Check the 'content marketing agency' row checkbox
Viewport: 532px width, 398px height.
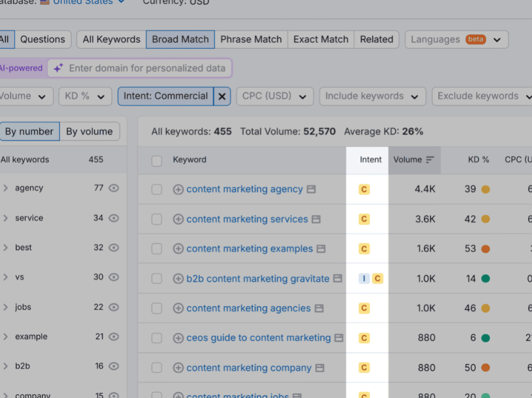157,189
